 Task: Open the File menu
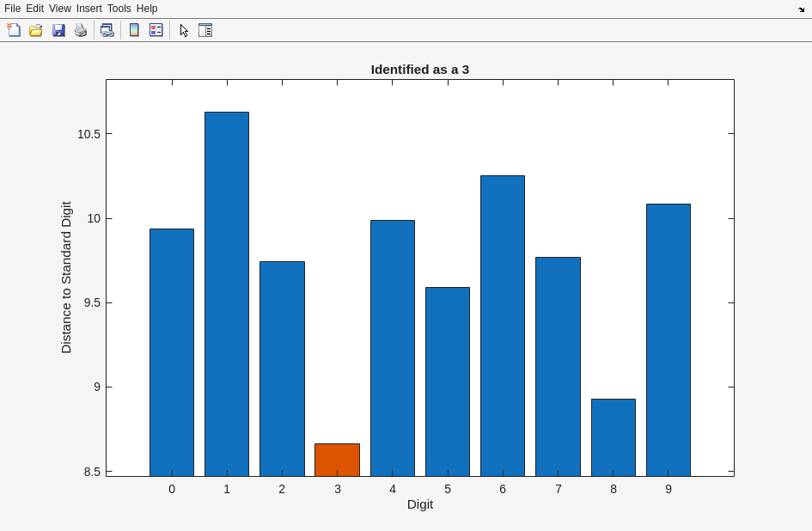(x=12, y=9)
